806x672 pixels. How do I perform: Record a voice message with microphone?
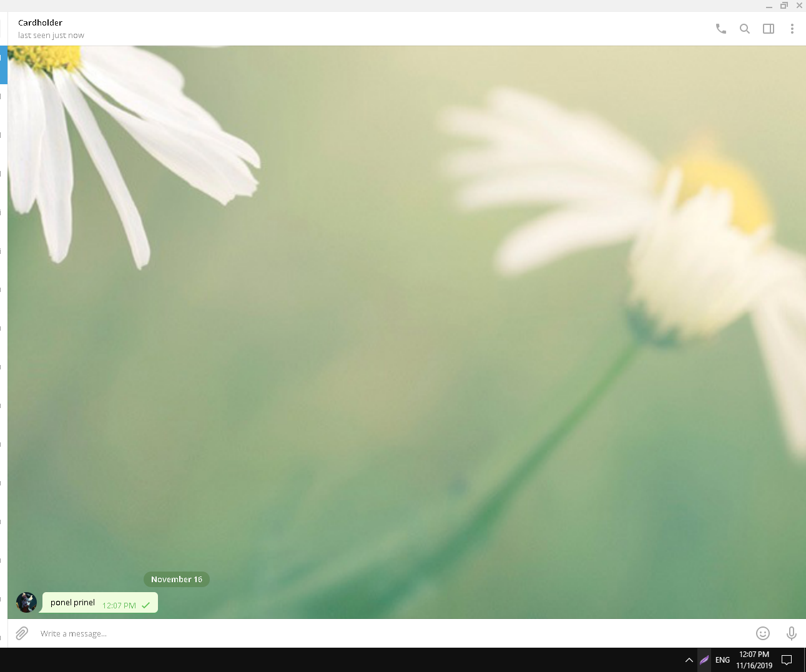click(791, 633)
